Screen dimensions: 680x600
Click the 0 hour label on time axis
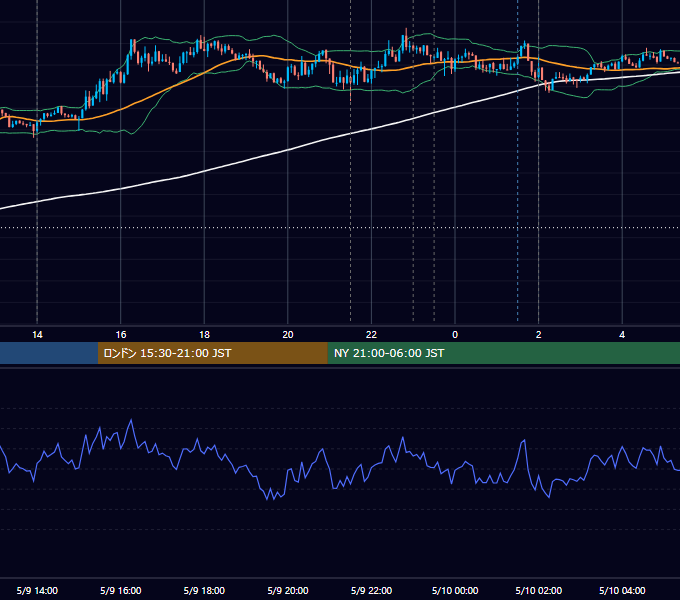(455, 335)
